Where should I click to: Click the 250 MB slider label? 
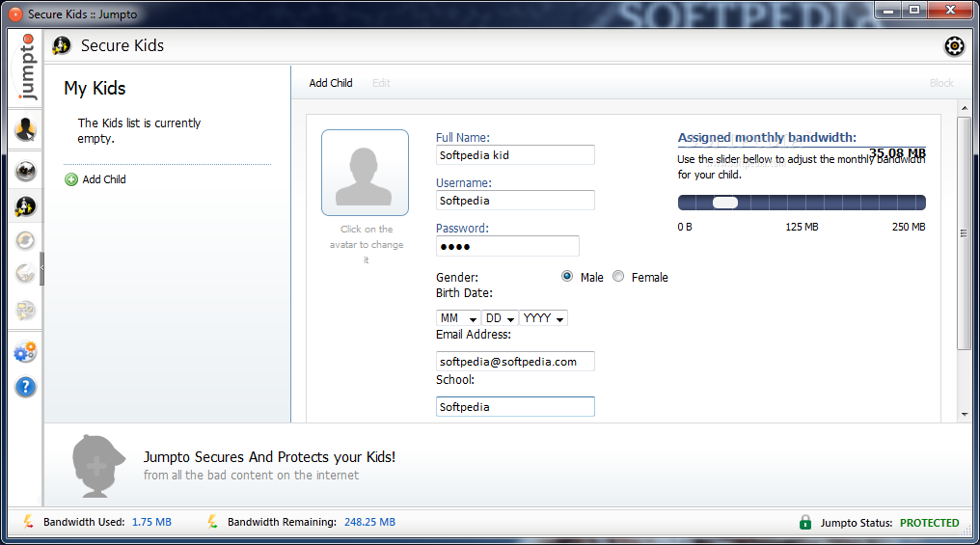pos(909,227)
